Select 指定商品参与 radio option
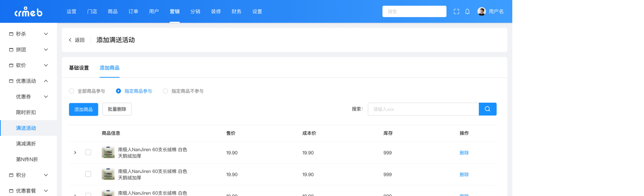Screen dimensions: 644x196 click(119, 91)
